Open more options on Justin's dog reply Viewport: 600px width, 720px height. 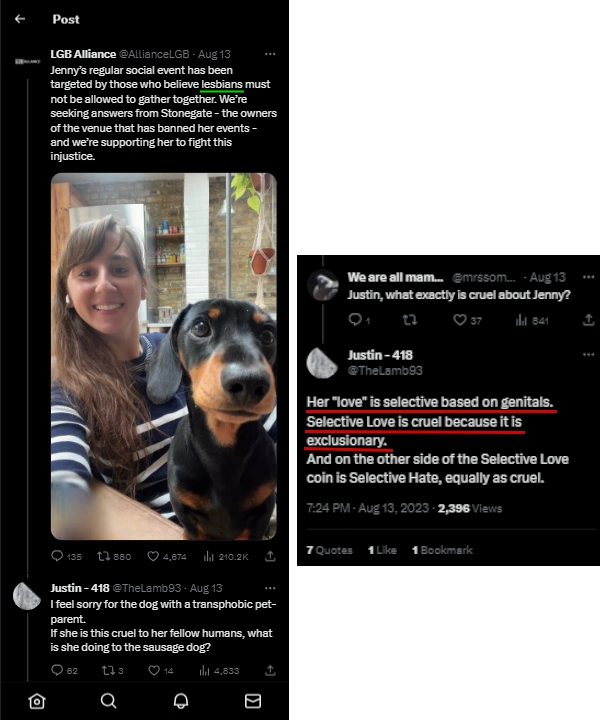[270, 588]
